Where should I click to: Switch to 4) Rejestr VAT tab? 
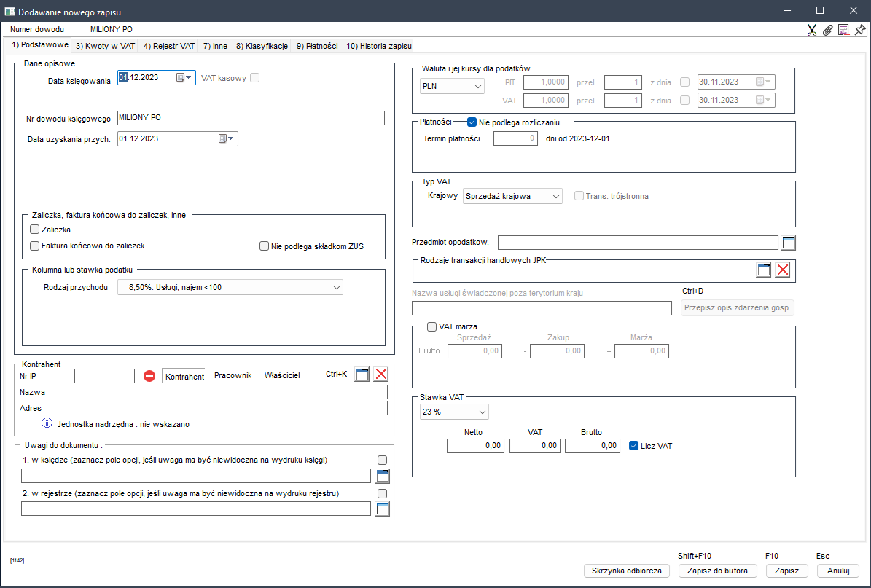(x=169, y=46)
